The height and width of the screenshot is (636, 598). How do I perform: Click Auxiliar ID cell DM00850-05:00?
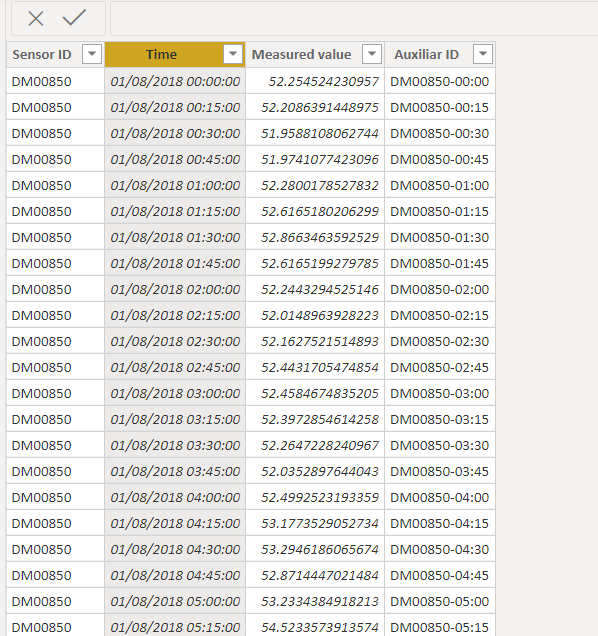pyautogui.click(x=440, y=601)
